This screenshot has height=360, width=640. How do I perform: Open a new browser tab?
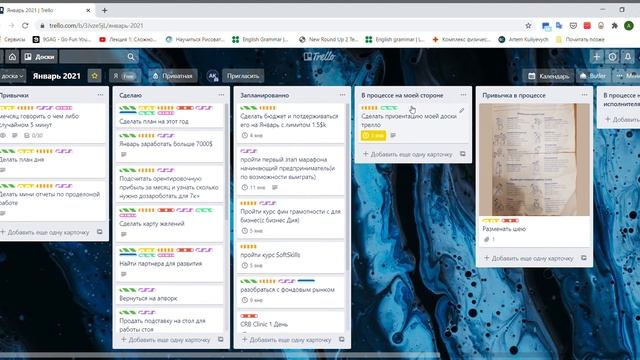pyautogui.click(x=104, y=10)
